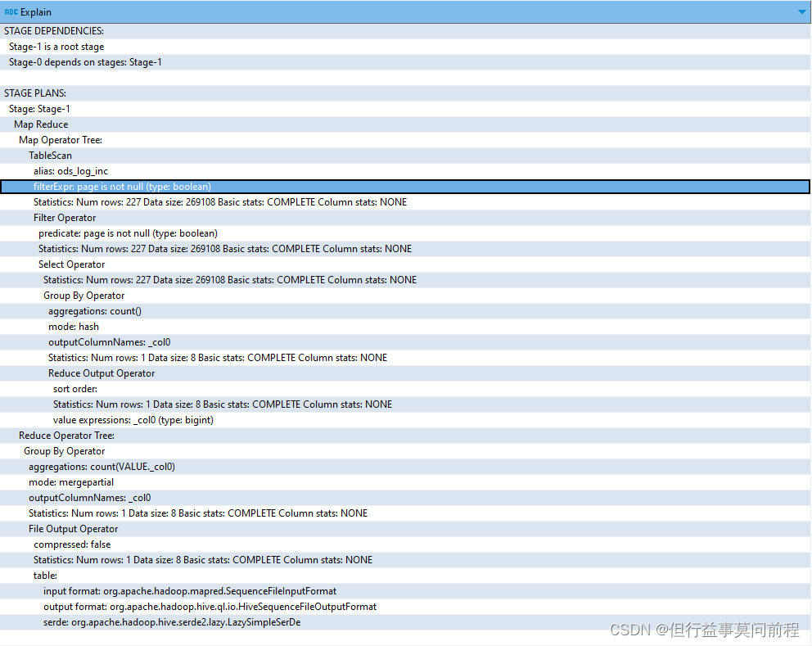Select the highlighted 'filterExpr: page is not null' row
Image resolution: width=812 pixels, height=646 pixels.
tap(405, 187)
